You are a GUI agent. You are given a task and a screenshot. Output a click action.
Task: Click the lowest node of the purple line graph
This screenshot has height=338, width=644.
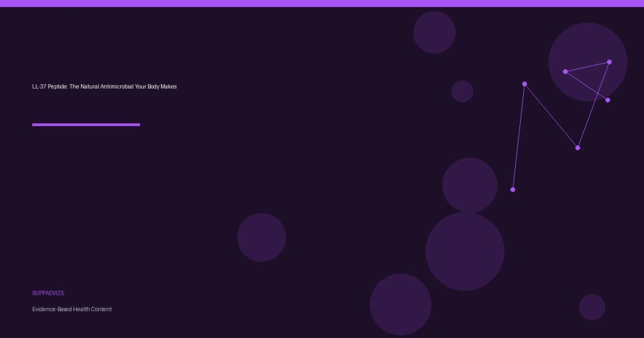coord(513,189)
